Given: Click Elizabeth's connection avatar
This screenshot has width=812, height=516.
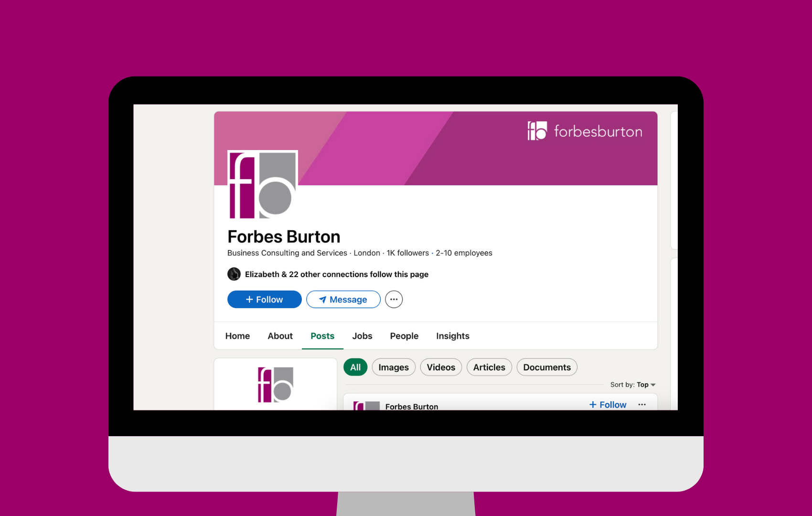Looking at the screenshot, I should click(234, 274).
